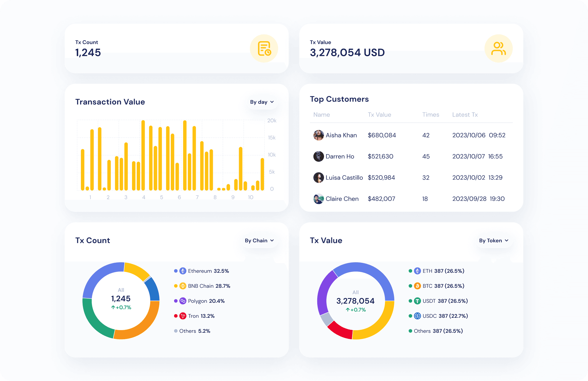
Task: Click the Tx Value users icon
Action: pyautogui.click(x=498, y=49)
